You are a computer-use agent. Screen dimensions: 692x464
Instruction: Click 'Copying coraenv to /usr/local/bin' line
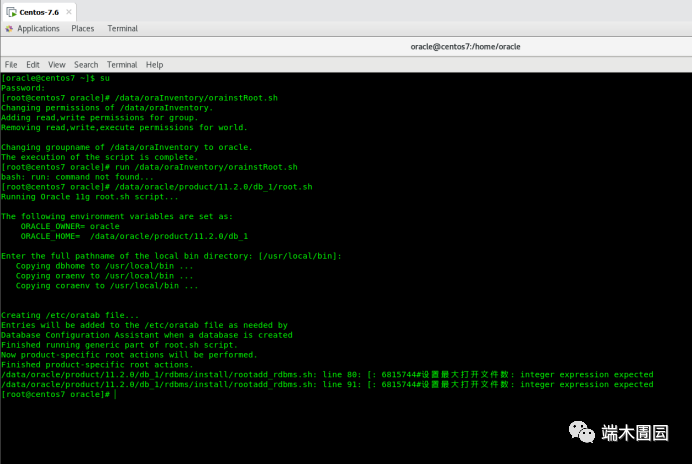click(x=107, y=286)
